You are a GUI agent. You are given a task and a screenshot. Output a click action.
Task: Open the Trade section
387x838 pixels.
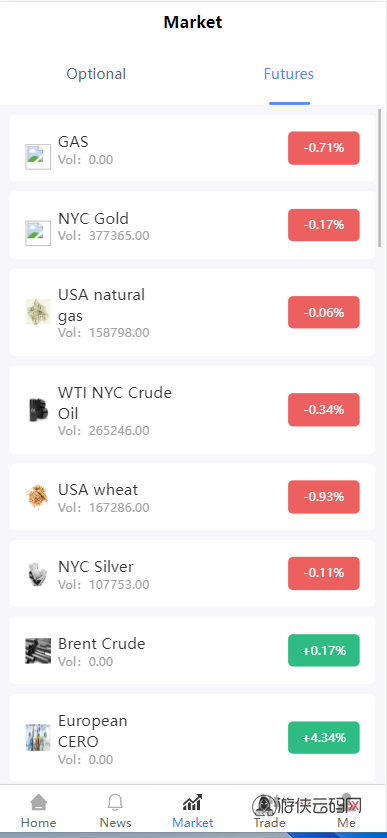pos(269,810)
